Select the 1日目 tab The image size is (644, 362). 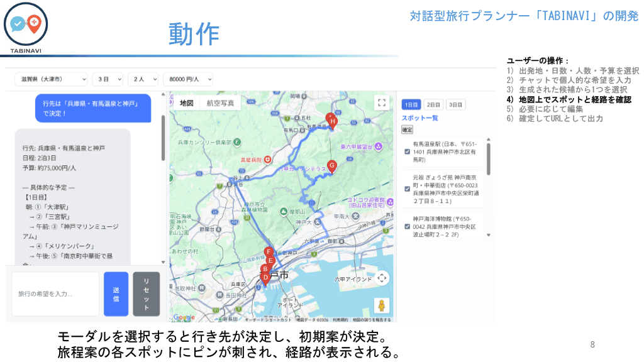tap(411, 105)
